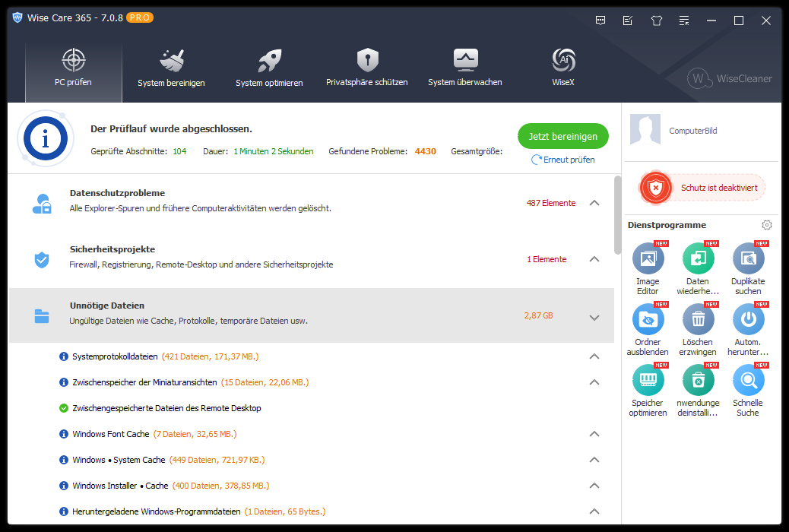Image resolution: width=789 pixels, height=532 pixels.
Task: Open the Löschen erzwingen utility
Action: pyautogui.click(x=698, y=330)
